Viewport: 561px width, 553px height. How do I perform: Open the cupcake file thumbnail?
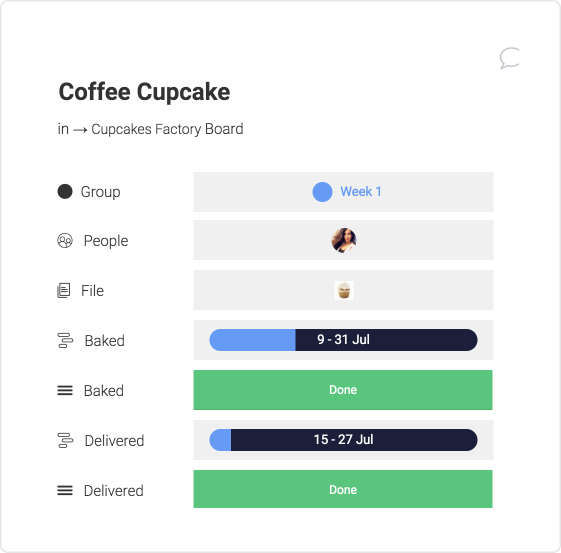(x=344, y=290)
